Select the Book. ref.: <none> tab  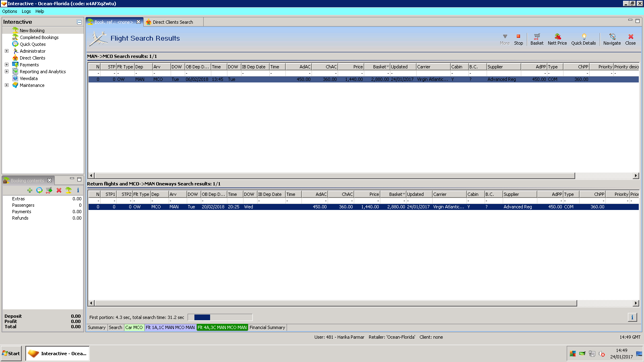[x=114, y=22]
